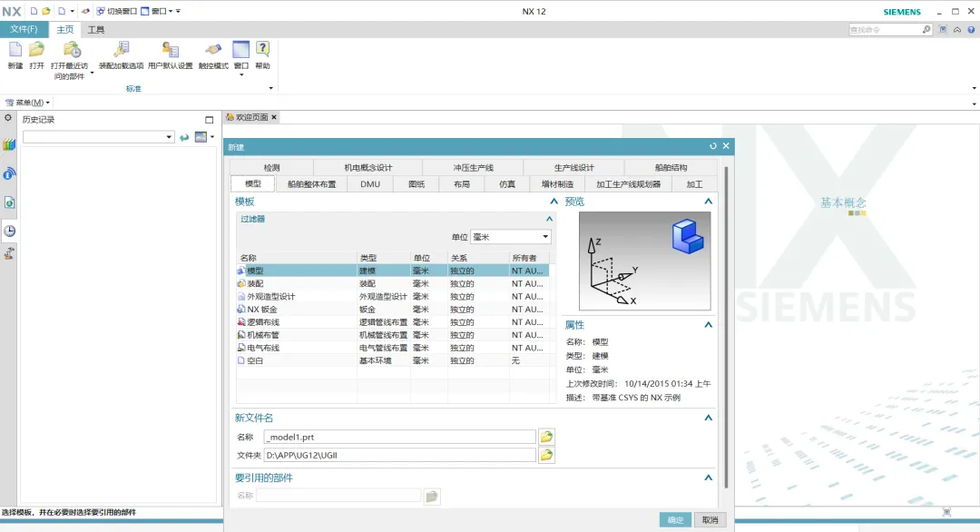
Task: Open the history panel combo box dropdown
Action: 169,137
